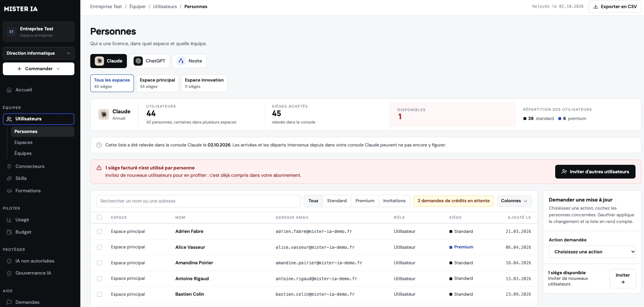Click the ET Entreprise Test avatar

tap(12, 32)
